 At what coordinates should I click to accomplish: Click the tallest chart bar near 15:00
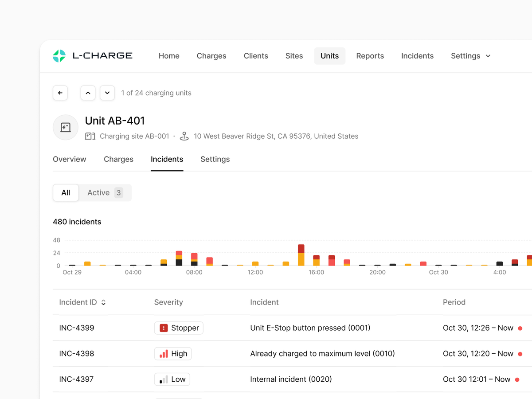301,255
